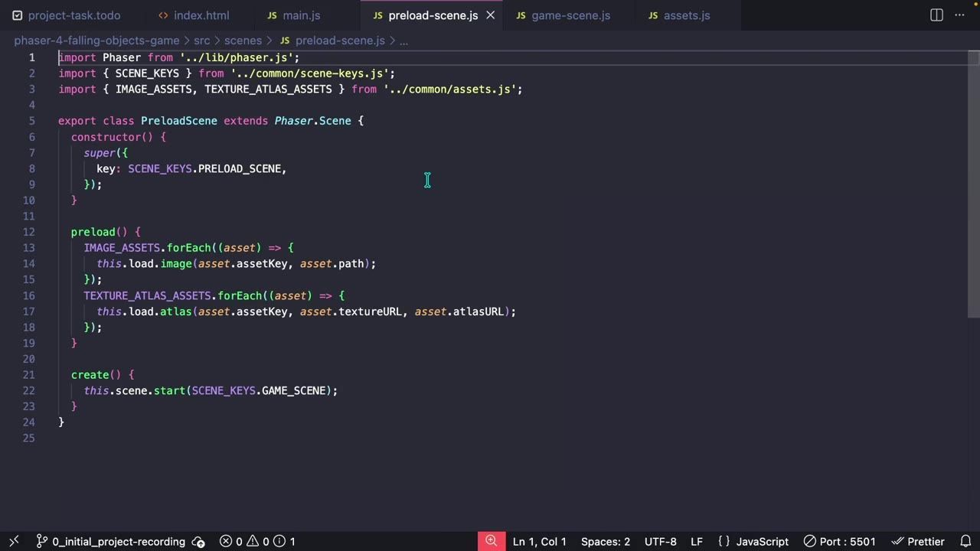Open the editor More Actions ellipsis menu
Screen dimensions: 980x551
(959, 15)
